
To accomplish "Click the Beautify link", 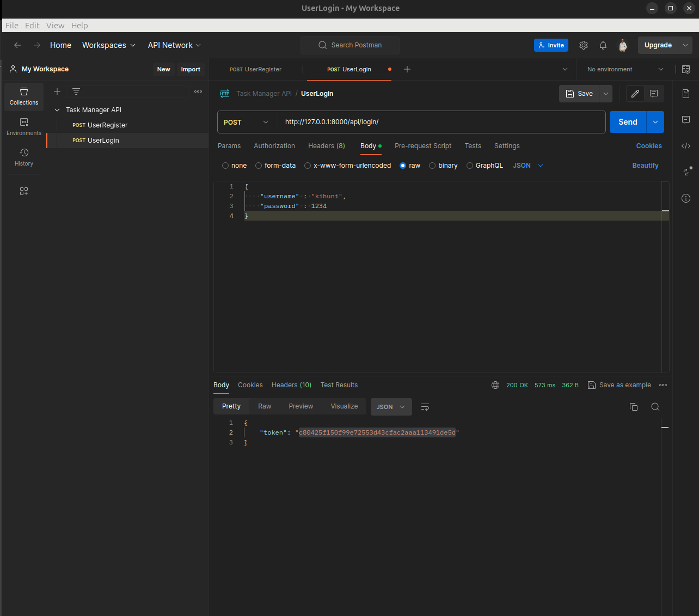I will pyautogui.click(x=645, y=166).
